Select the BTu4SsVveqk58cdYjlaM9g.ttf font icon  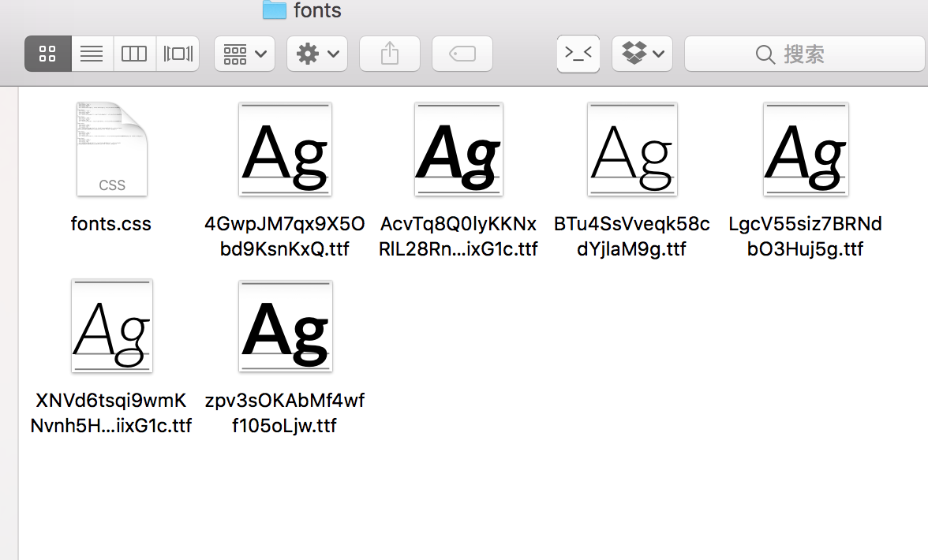(632, 149)
